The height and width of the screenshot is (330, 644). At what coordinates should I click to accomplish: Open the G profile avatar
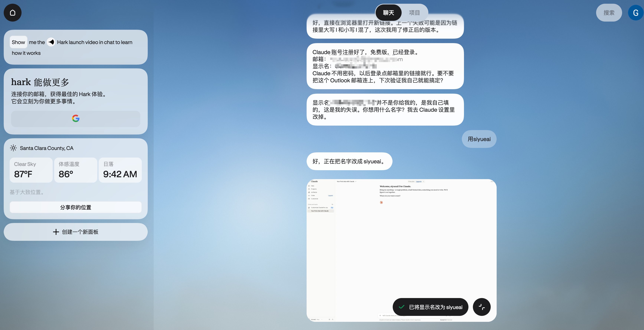pyautogui.click(x=635, y=12)
